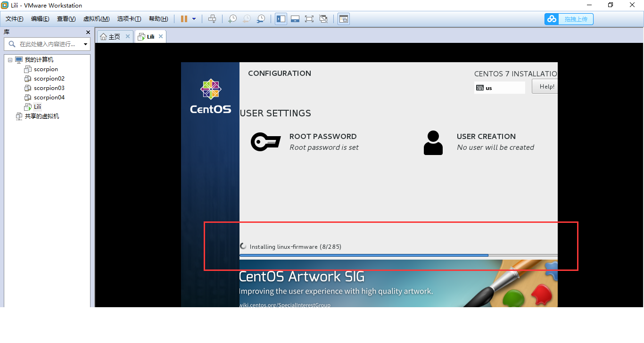The width and height of the screenshot is (644, 343).
Task: Enter full screen mode icon
Action: click(309, 19)
